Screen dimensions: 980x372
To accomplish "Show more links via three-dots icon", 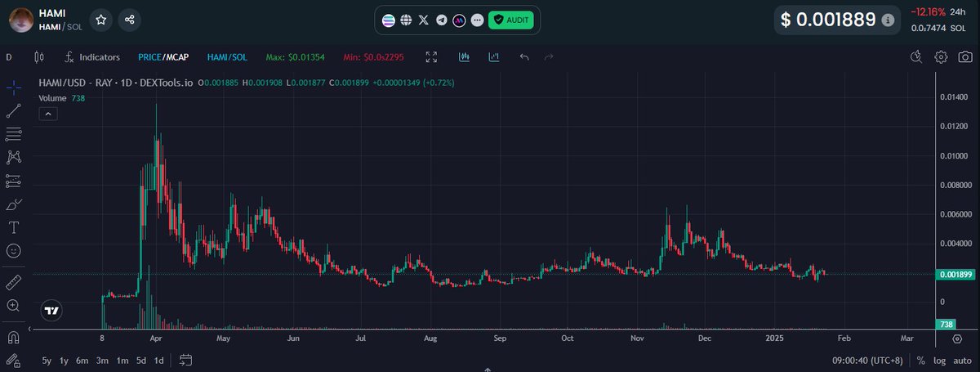I will click(477, 20).
